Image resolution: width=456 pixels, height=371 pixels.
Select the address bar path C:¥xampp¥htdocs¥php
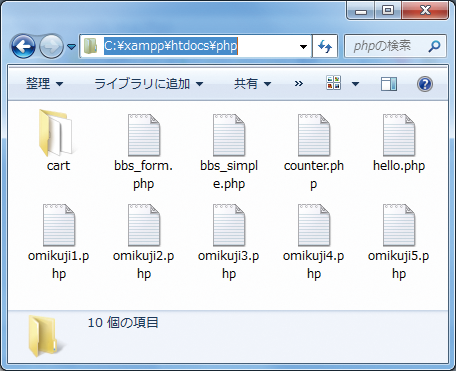point(170,46)
